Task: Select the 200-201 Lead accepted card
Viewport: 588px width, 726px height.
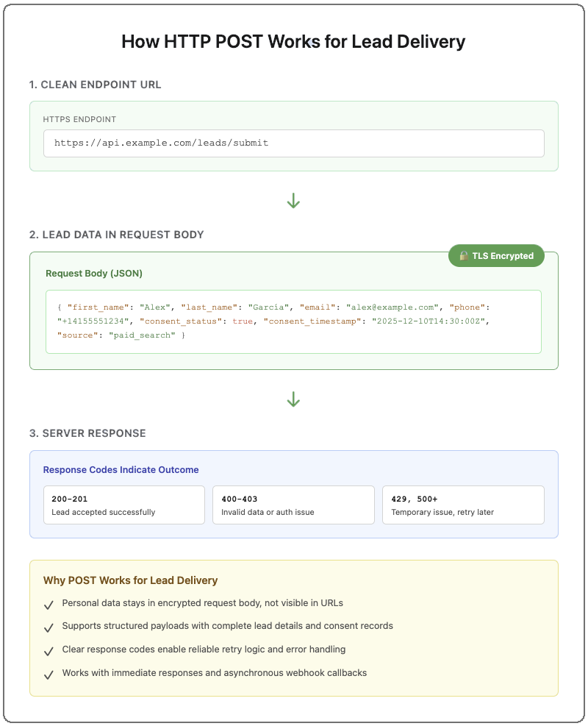Action: click(123, 505)
